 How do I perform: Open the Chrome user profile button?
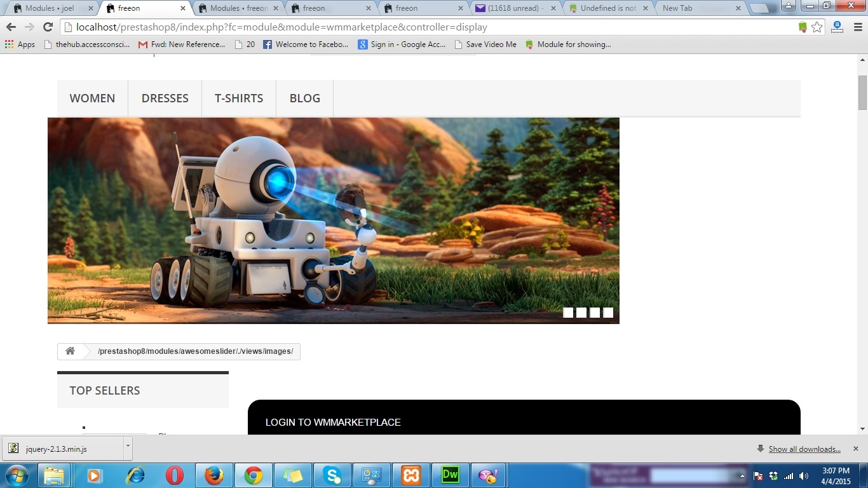click(788, 6)
